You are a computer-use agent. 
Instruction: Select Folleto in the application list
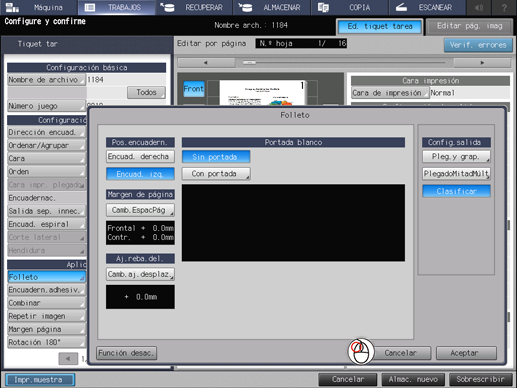tap(46, 277)
